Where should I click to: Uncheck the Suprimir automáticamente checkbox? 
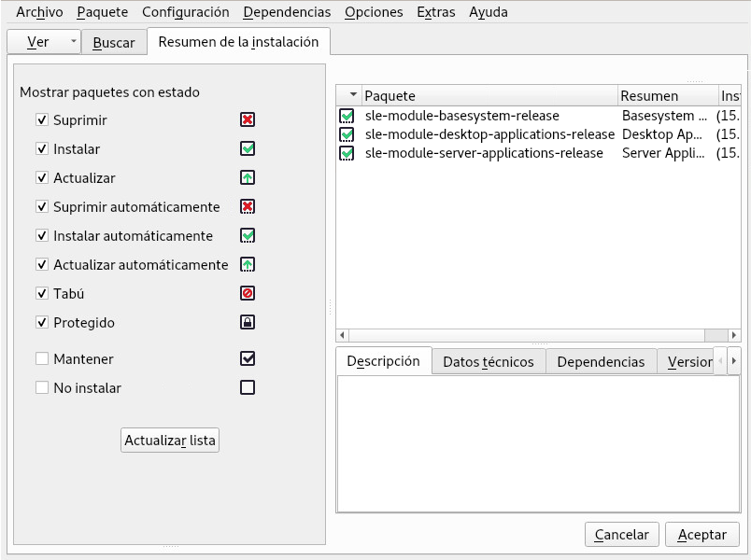click(x=42, y=206)
